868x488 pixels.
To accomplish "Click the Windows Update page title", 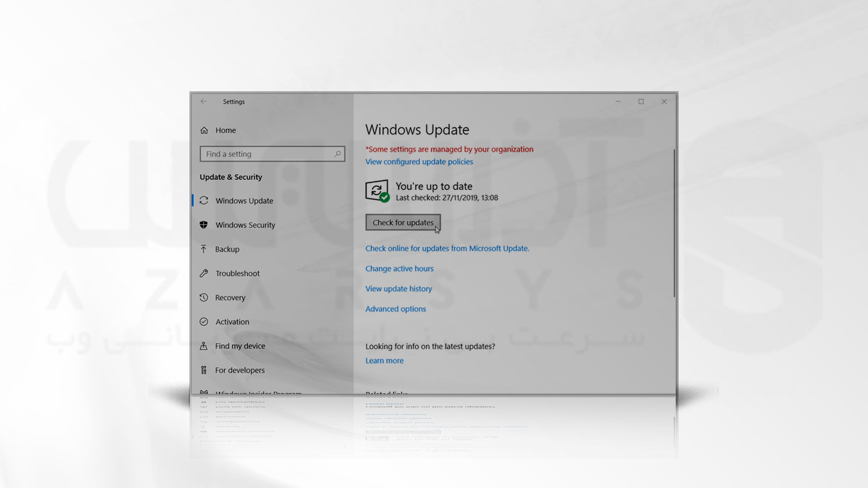I will tap(417, 130).
